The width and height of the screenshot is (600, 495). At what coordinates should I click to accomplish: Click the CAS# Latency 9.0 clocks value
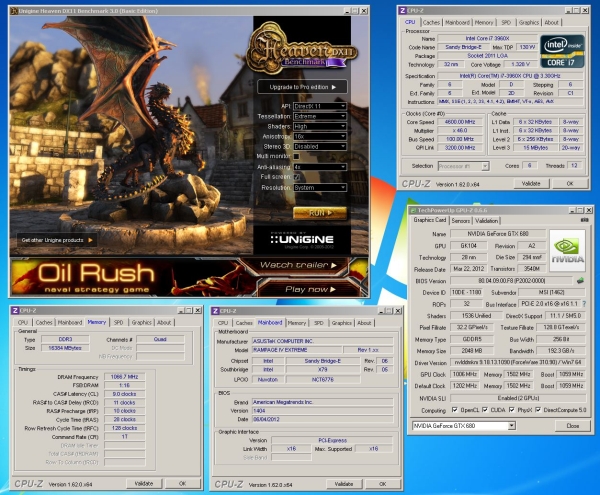(x=124, y=394)
